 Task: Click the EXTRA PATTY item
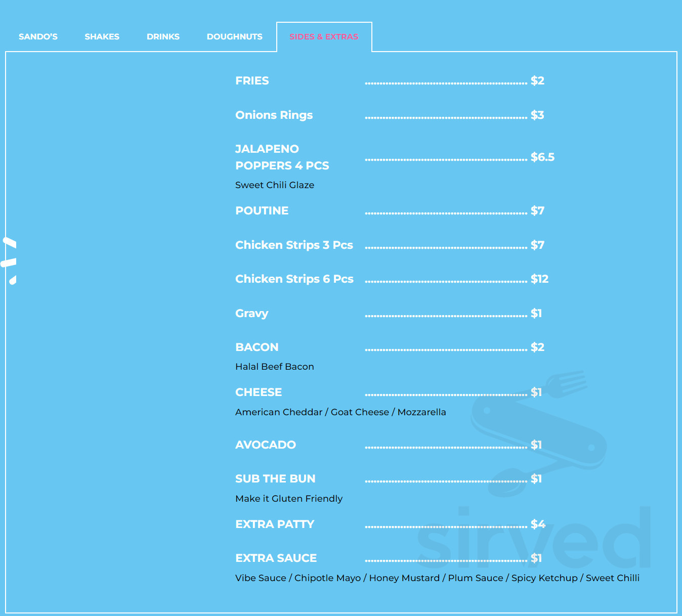[x=275, y=524]
